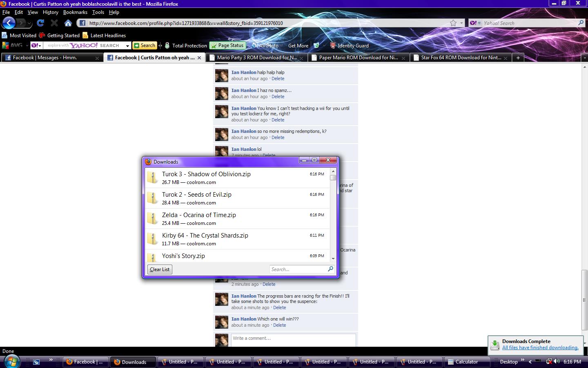The image size is (588, 368).
Task: Open the Bookmarks menu
Action: (x=75, y=12)
